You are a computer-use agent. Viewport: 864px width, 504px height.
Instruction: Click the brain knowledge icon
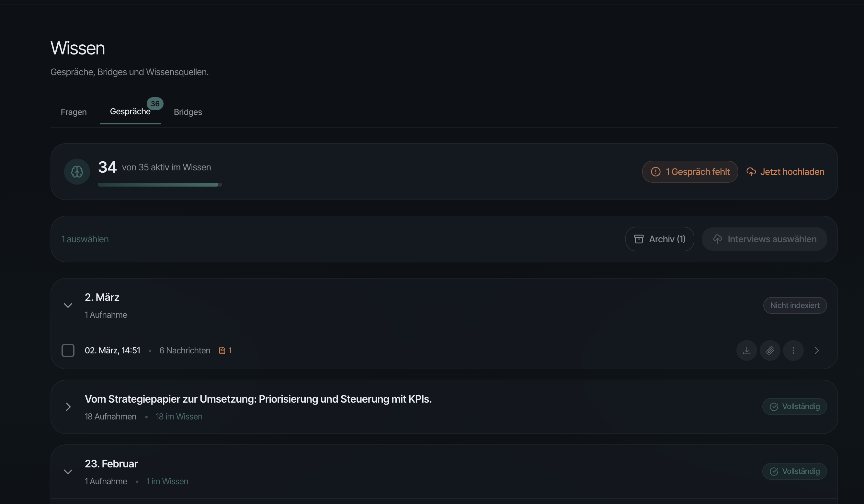pos(77,171)
